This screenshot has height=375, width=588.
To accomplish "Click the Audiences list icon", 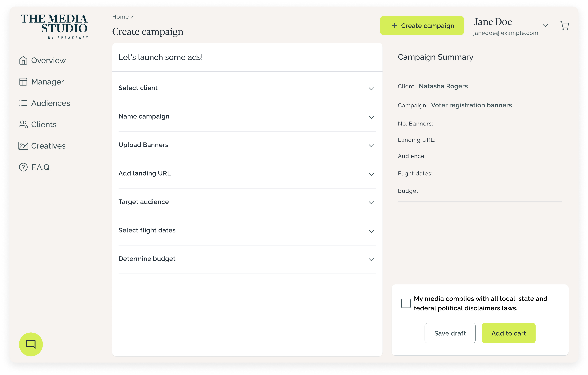I will click(x=23, y=103).
